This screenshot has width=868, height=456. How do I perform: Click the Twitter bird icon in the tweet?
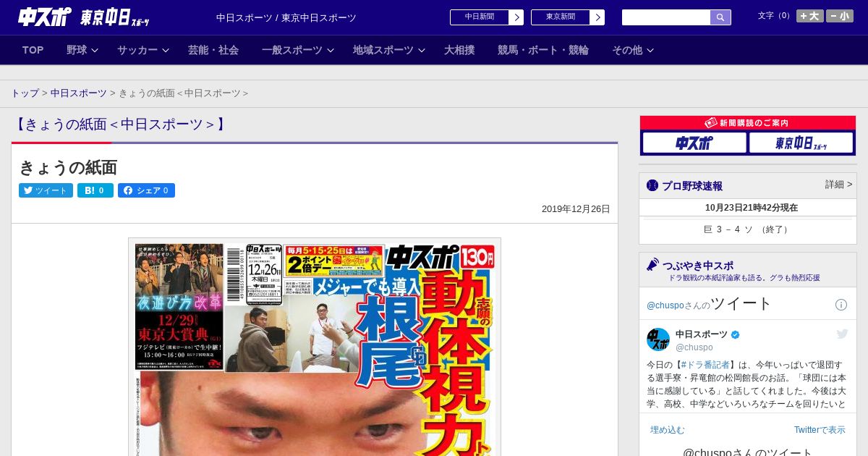coord(843,334)
